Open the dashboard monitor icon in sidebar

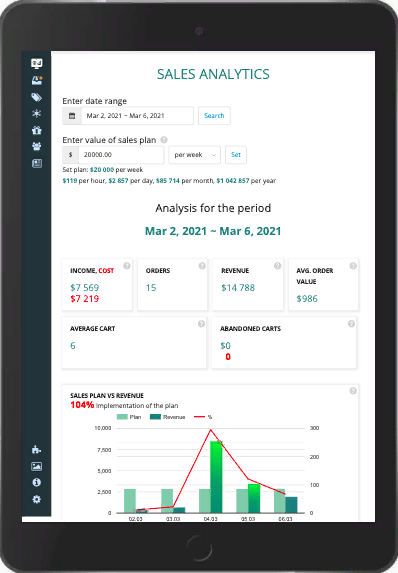tap(37, 64)
